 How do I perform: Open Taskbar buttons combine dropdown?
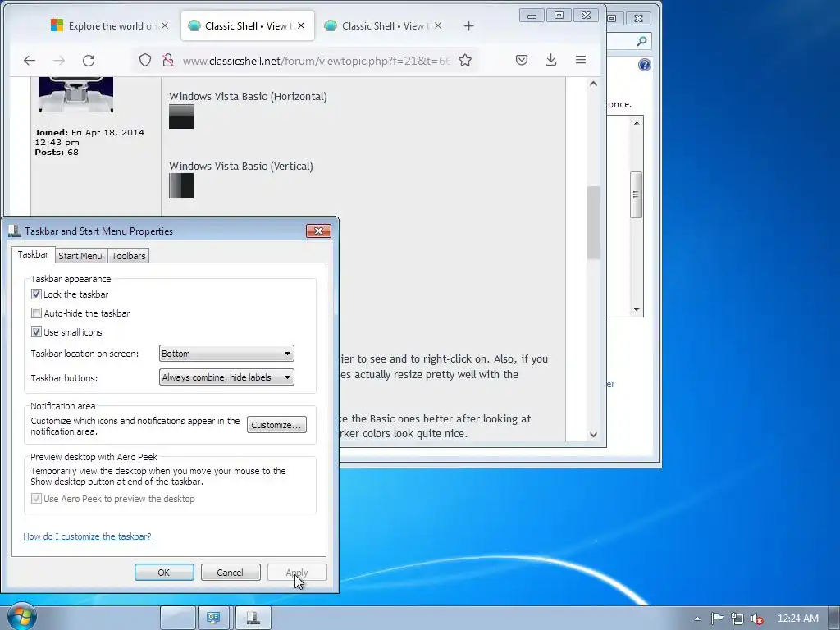pyautogui.click(x=226, y=377)
